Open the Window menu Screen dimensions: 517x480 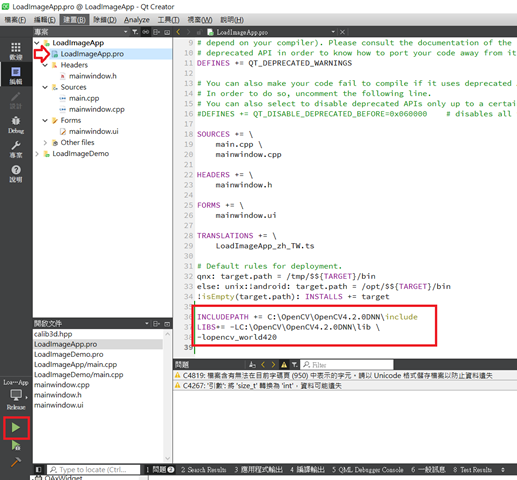200,20
